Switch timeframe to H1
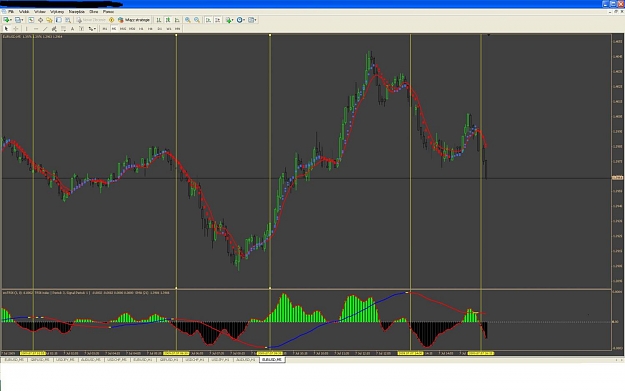Image resolution: width=625 pixels, height=391 pixels. click(x=141, y=29)
